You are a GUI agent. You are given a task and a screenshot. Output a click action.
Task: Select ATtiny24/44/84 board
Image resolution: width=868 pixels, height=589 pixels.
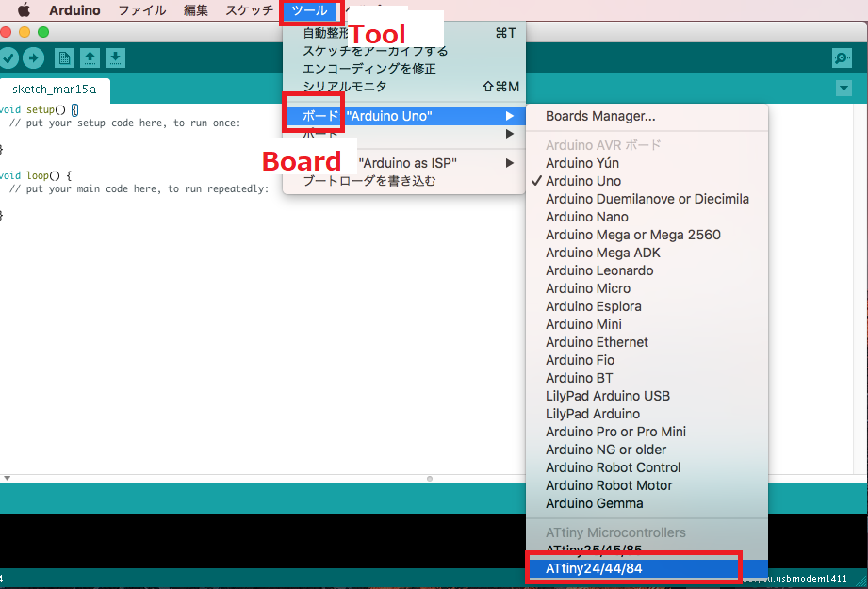[647, 568]
